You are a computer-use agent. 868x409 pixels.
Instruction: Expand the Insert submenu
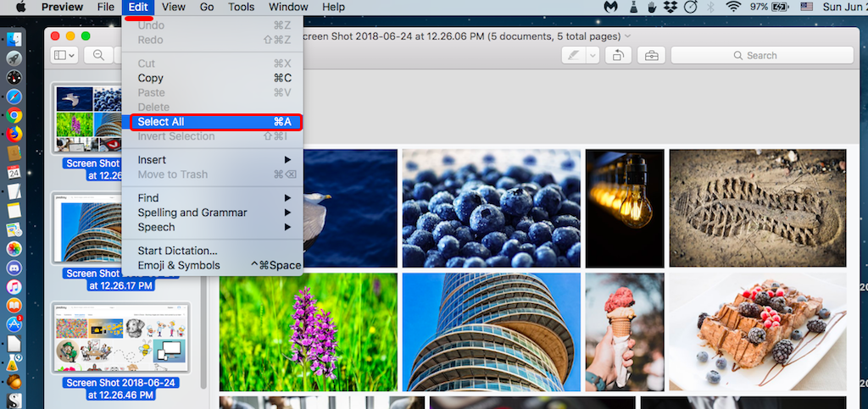(x=213, y=160)
